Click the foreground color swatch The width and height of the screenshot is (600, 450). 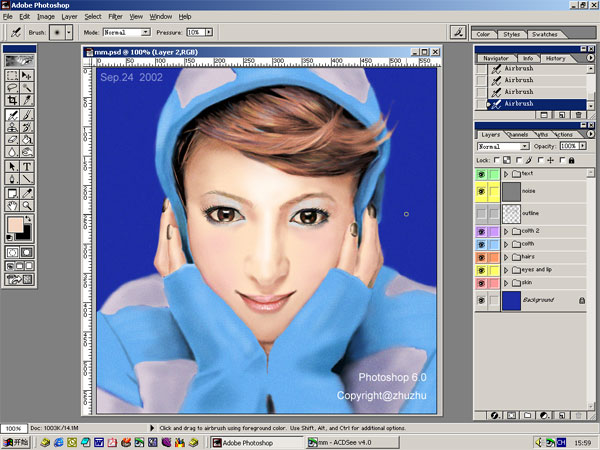click(15, 225)
